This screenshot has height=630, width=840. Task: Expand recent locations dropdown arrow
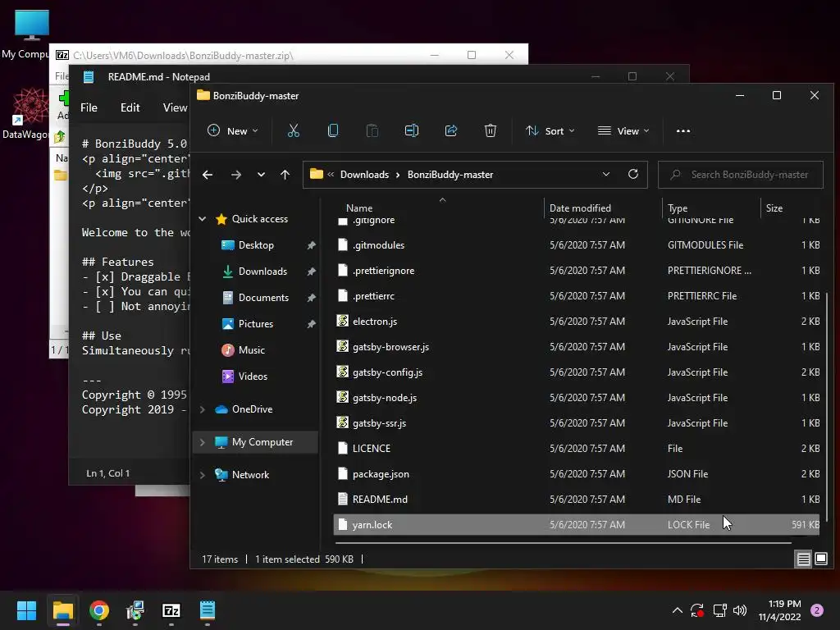tap(261, 175)
